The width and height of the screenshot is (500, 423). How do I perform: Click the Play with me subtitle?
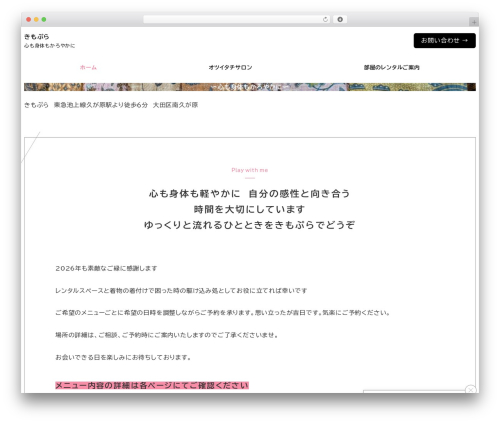point(250,170)
